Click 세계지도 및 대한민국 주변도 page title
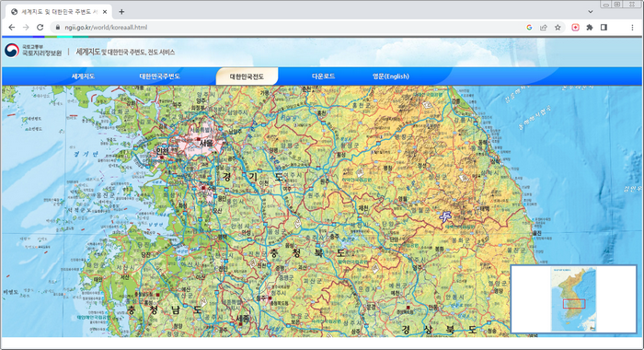Image resolution: width=644 pixels, height=350 pixels. pyautogui.click(x=125, y=52)
